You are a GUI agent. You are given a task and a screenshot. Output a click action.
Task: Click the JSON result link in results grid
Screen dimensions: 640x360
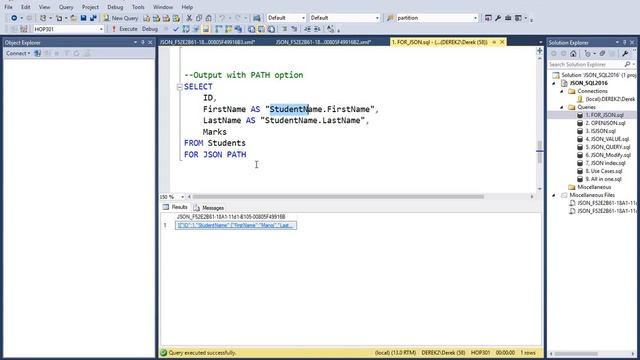[236, 225]
